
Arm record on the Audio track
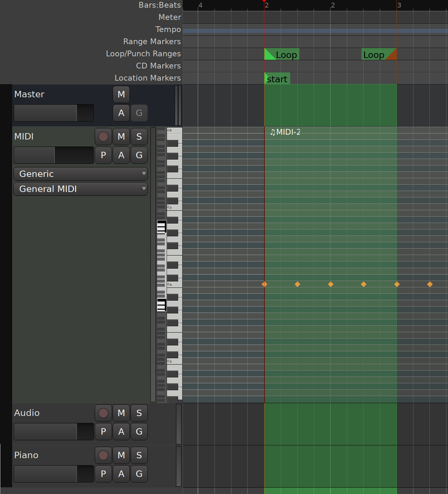103,413
